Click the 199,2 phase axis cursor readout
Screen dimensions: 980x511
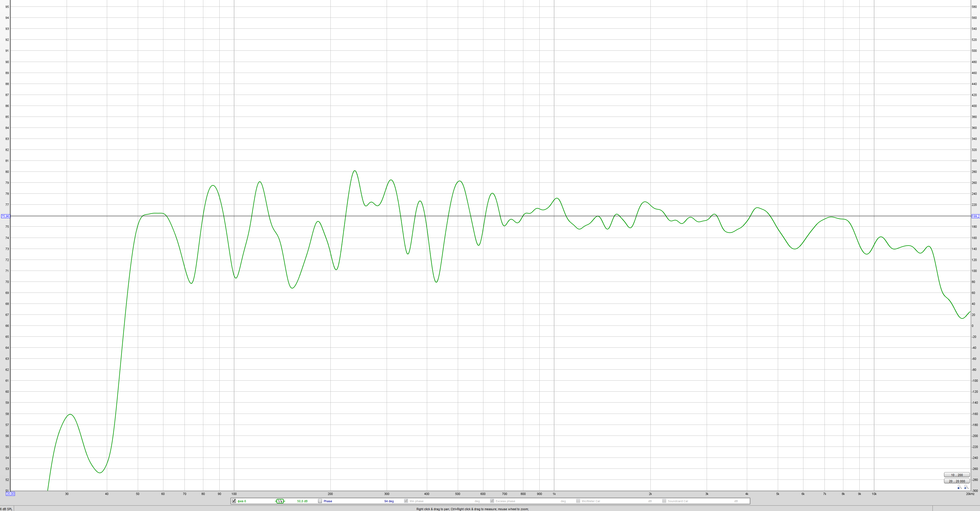tap(976, 216)
